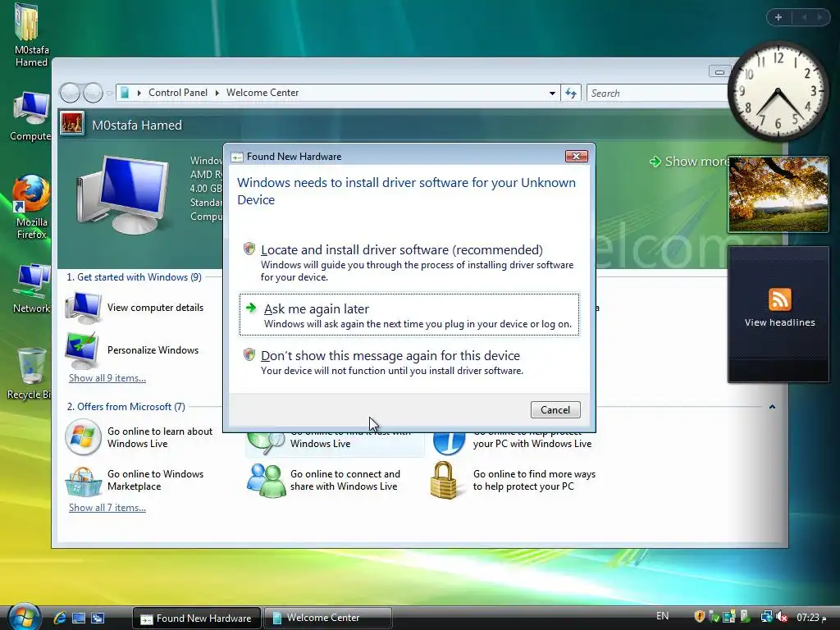Click the Search box in Welcome Center

(x=658, y=94)
